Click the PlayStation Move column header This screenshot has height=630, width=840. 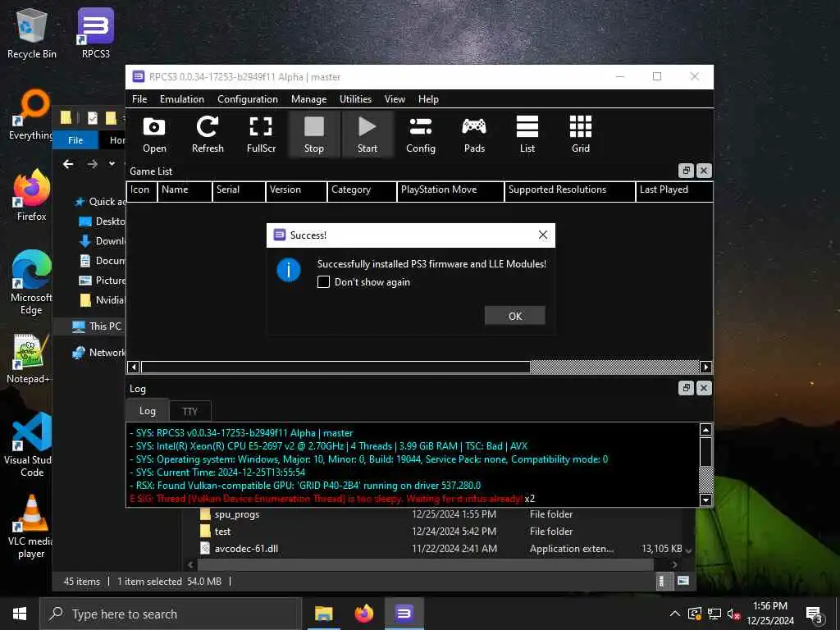[450, 190]
